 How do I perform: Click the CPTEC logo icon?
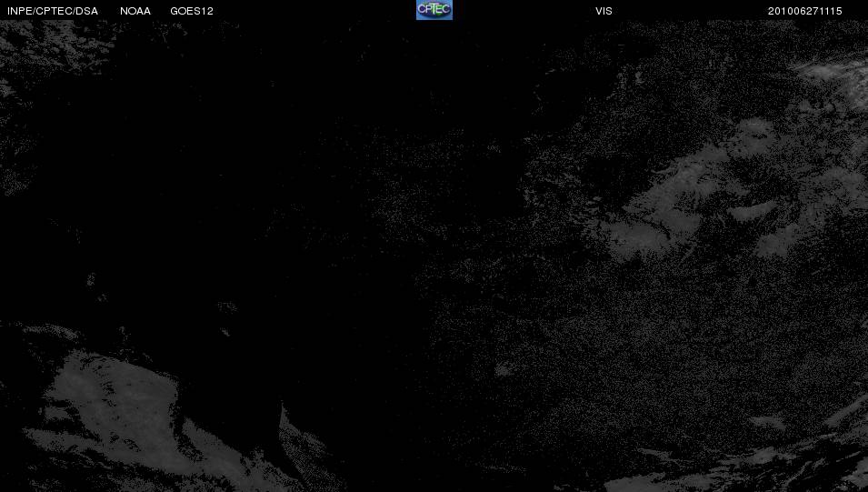(x=434, y=10)
